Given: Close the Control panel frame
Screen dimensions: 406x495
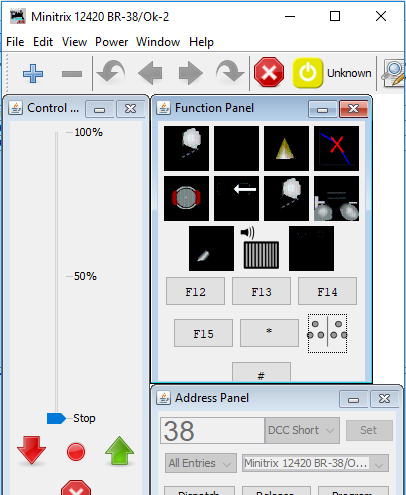Looking at the screenshot, I should [x=130, y=109].
